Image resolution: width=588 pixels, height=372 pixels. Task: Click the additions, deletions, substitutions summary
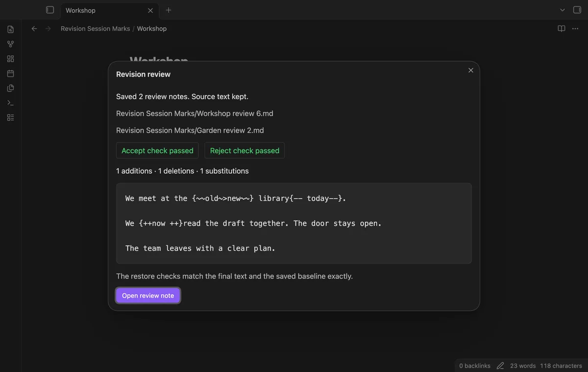(182, 171)
